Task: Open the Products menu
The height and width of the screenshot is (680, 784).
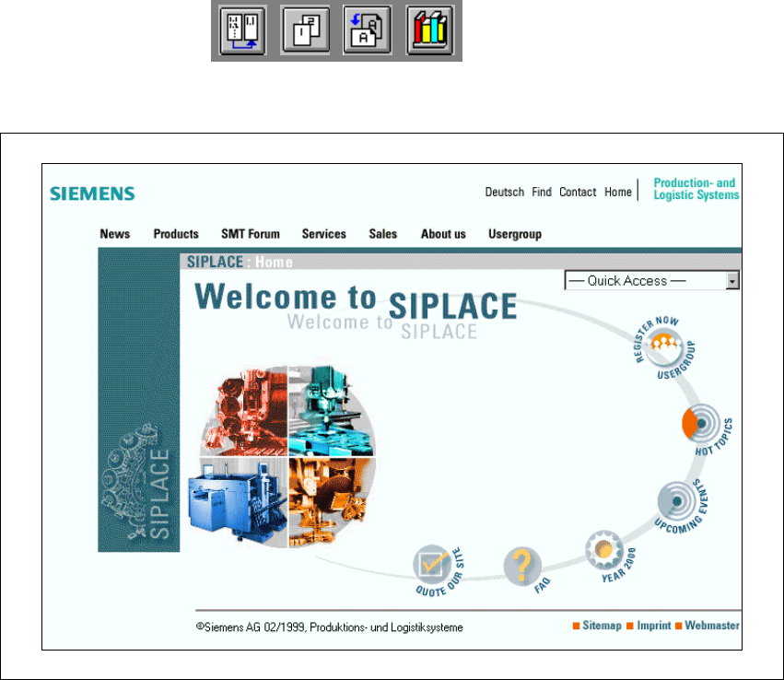Action: pyautogui.click(x=176, y=234)
